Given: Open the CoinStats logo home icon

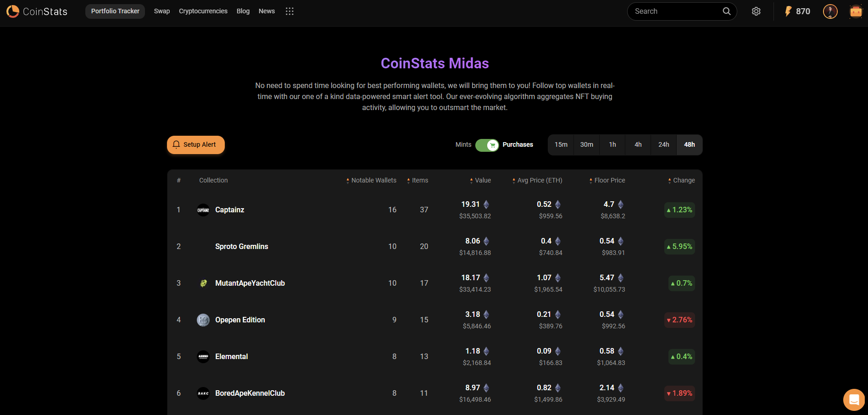Looking at the screenshot, I should pos(12,11).
